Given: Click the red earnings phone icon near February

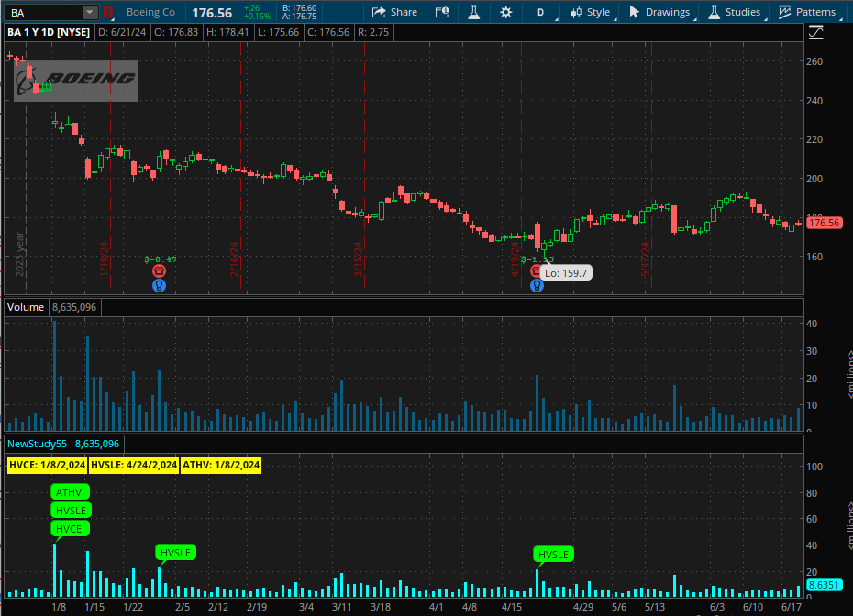Looking at the screenshot, I should tap(160, 271).
